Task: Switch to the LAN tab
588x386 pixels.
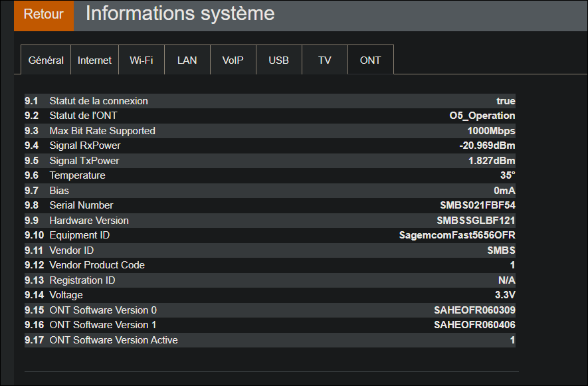Action: click(187, 60)
